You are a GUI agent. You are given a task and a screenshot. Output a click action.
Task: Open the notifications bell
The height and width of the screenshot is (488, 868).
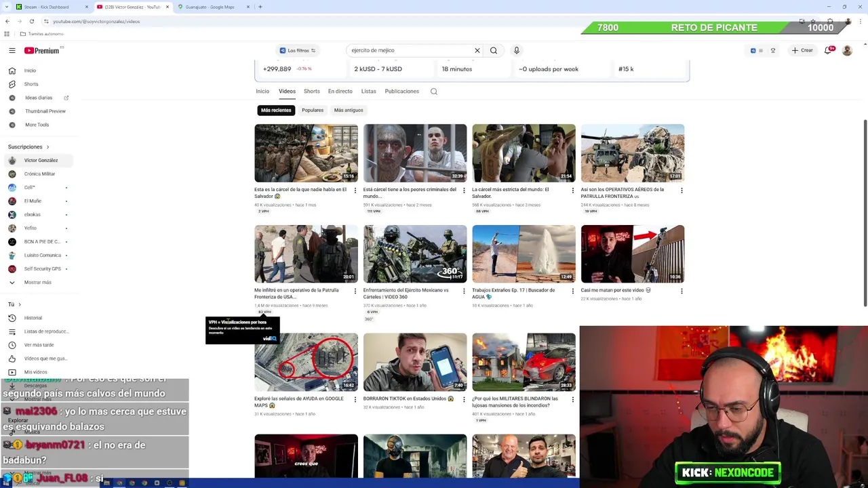[x=828, y=50]
